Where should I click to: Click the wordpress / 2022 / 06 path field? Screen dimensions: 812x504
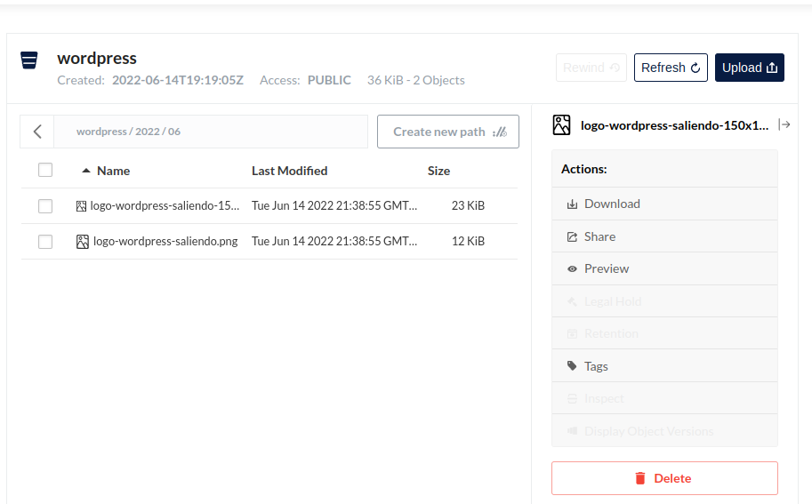211,132
